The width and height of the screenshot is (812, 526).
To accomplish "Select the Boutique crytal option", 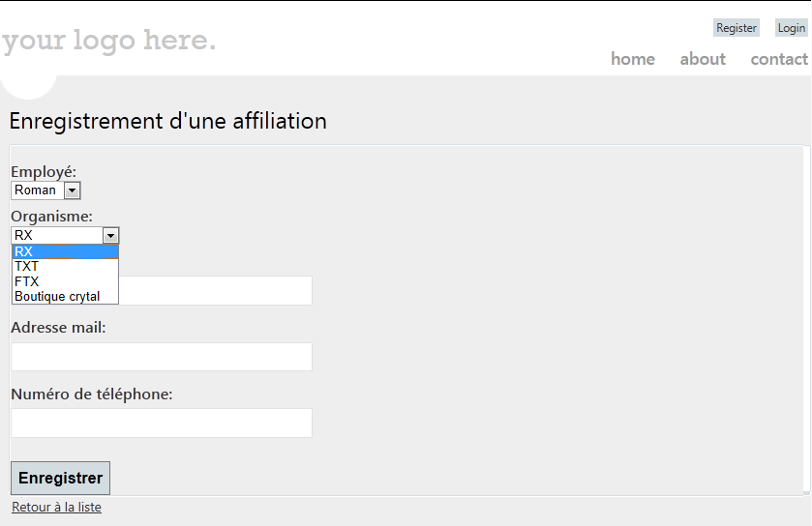I will (64, 296).
